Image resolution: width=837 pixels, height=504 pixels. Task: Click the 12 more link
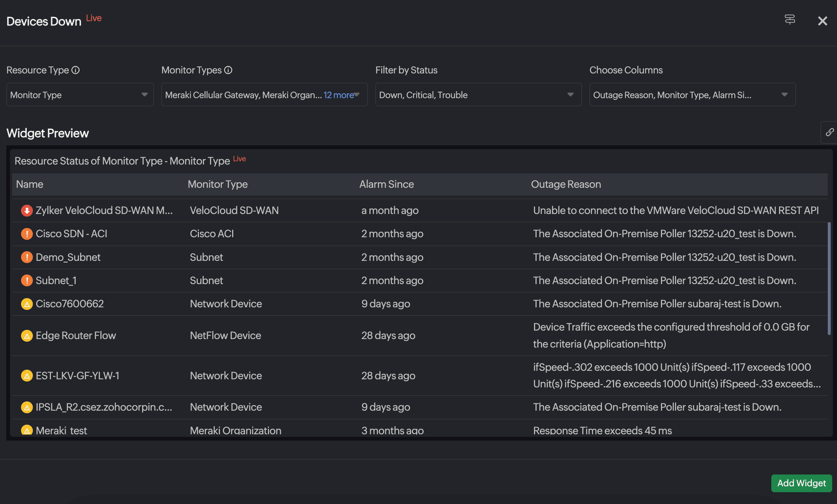point(338,95)
